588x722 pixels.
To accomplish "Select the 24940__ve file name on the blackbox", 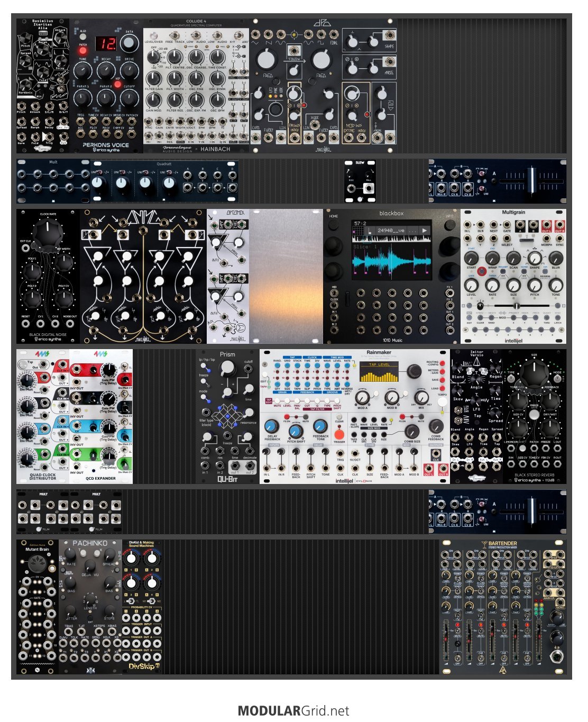I will (x=391, y=231).
